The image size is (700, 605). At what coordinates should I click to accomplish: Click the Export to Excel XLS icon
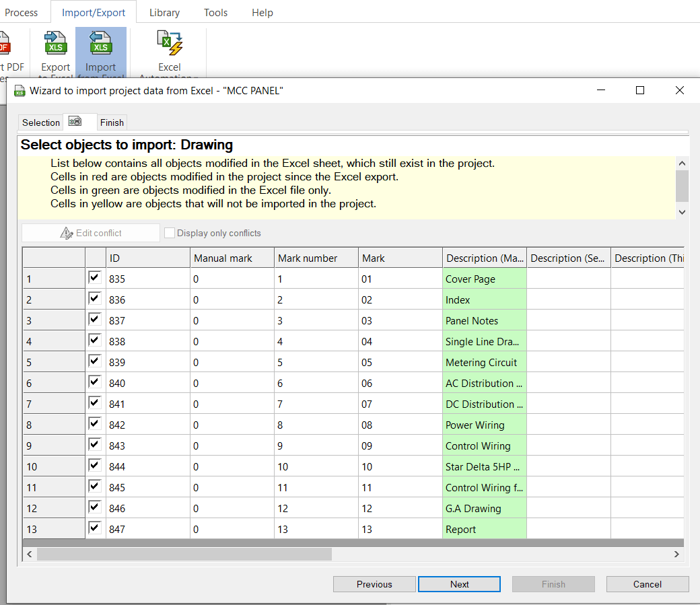55,43
